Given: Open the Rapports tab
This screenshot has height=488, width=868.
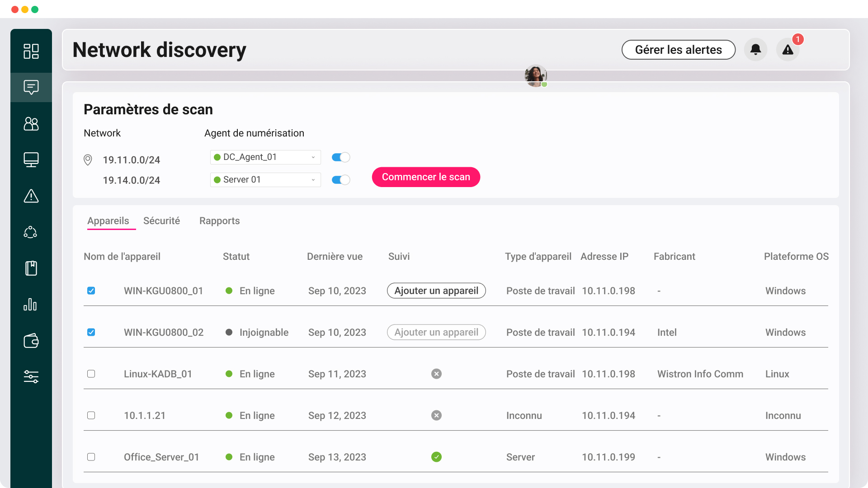Looking at the screenshot, I should coord(219,221).
